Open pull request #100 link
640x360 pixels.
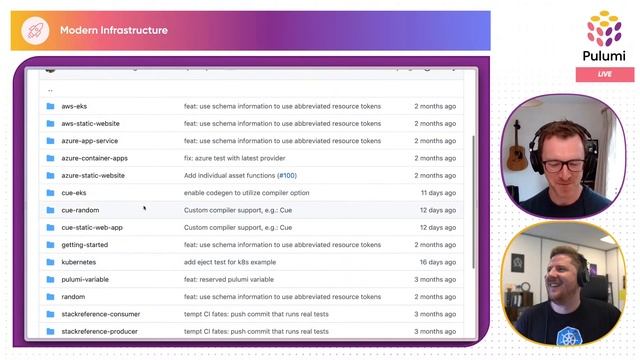point(287,176)
